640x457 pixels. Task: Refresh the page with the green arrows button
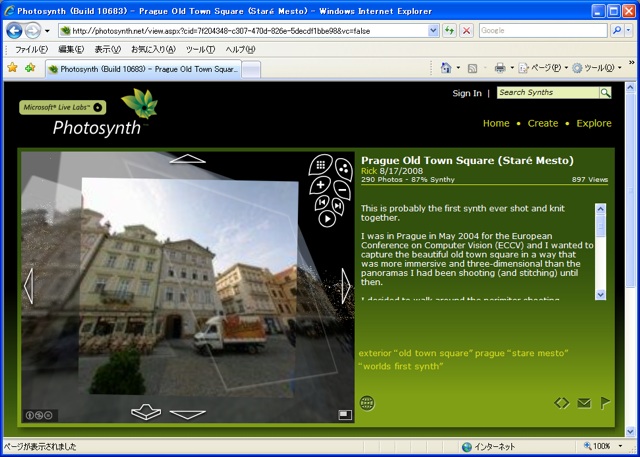[x=449, y=31]
